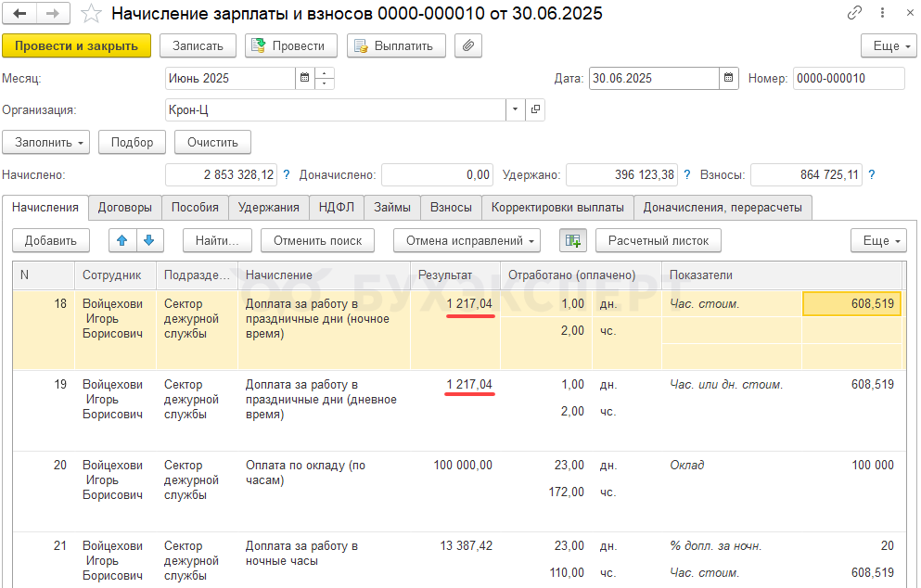Select the Начисления tab
Image resolution: width=921 pixels, height=588 pixels.
click(45, 208)
